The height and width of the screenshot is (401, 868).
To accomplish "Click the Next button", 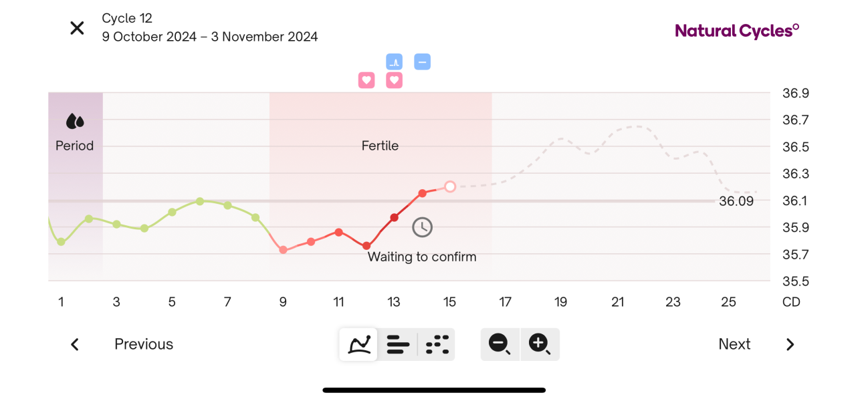I will coord(734,344).
